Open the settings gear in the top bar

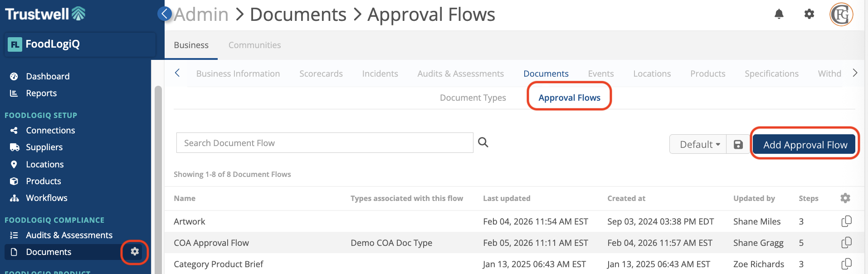(809, 15)
